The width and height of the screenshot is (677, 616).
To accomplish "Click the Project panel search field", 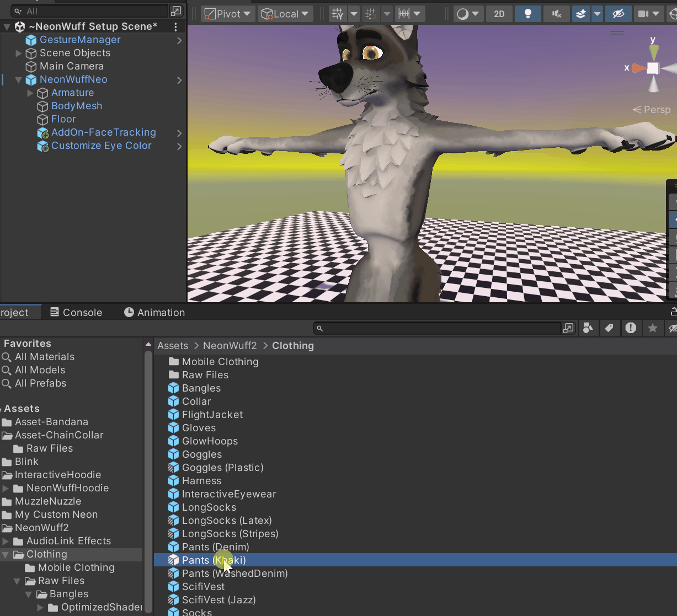I will [x=438, y=328].
